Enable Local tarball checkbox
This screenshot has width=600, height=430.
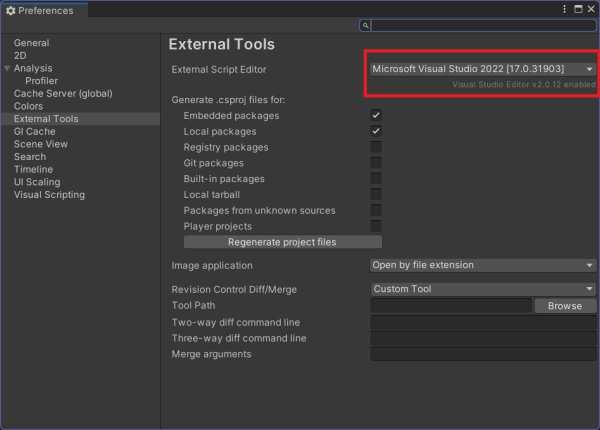pyautogui.click(x=376, y=194)
